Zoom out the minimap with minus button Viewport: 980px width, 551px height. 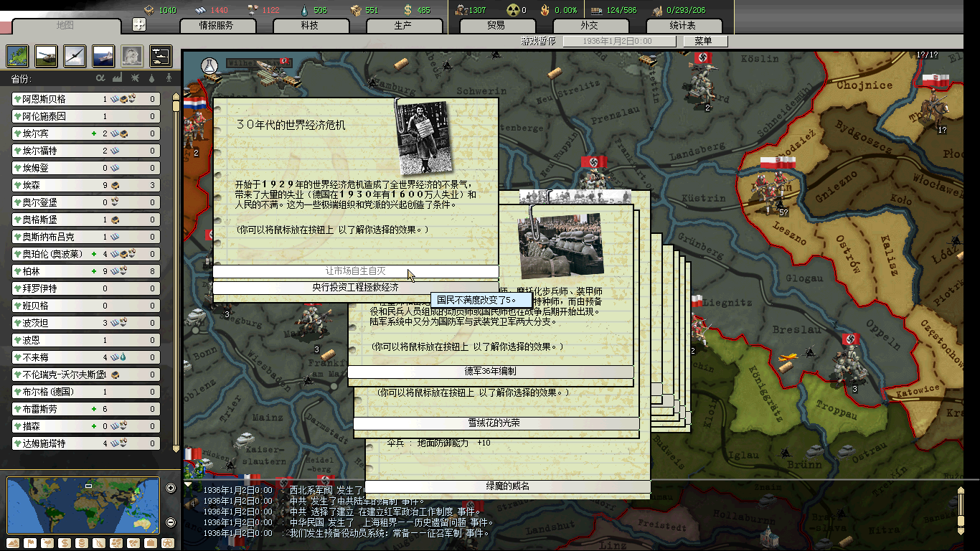coord(171,522)
